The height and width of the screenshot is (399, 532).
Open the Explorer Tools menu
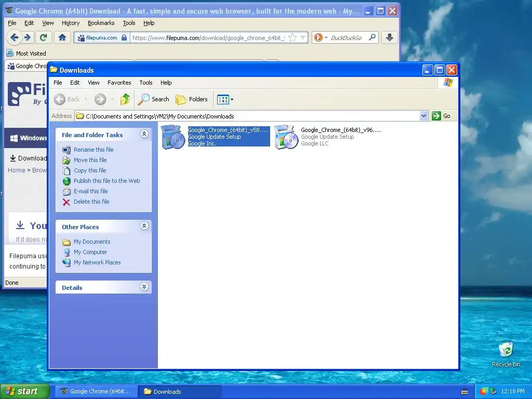(x=146, y=83)
